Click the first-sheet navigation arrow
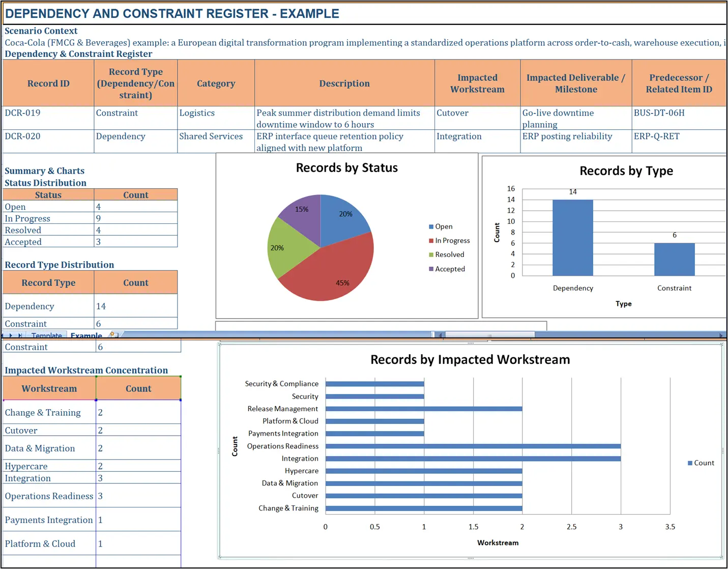This screenshot has width=728, height=569. (2, 335)
